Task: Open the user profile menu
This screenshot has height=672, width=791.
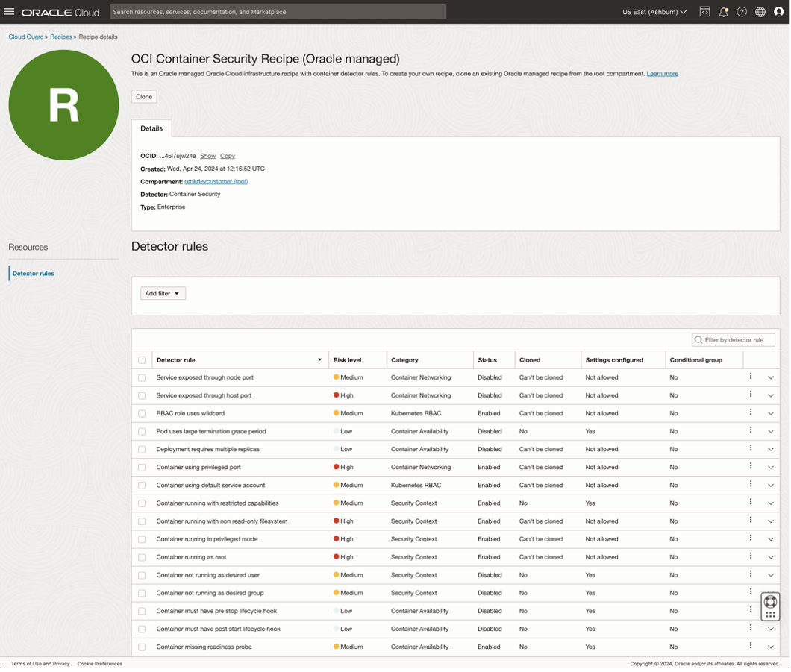Action: [x=778, y=11]
